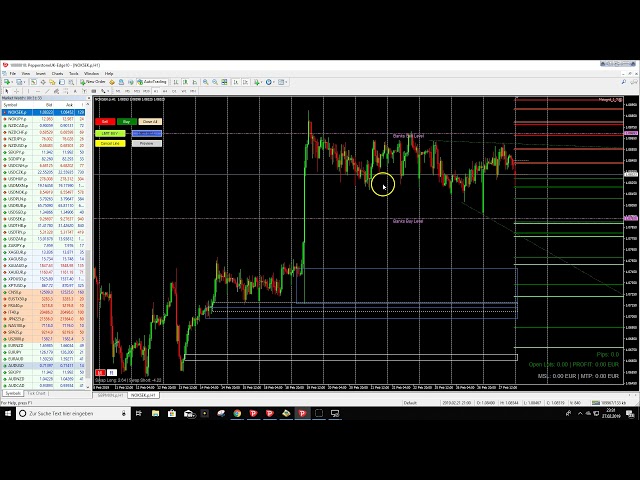Click the green Buy button on chart
Image resolution: width=640 pixels, height=480 pixels.
point(127,122)
